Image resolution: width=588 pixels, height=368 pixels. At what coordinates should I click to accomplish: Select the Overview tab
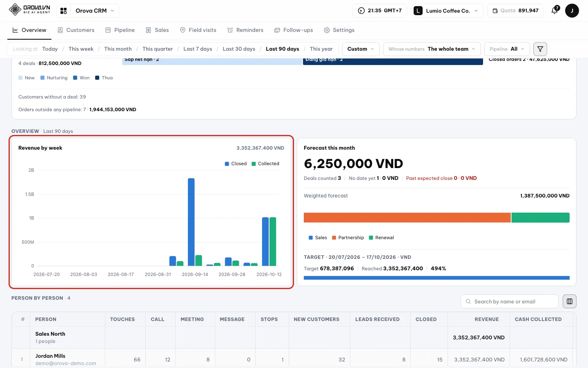[x=29, y=30]
